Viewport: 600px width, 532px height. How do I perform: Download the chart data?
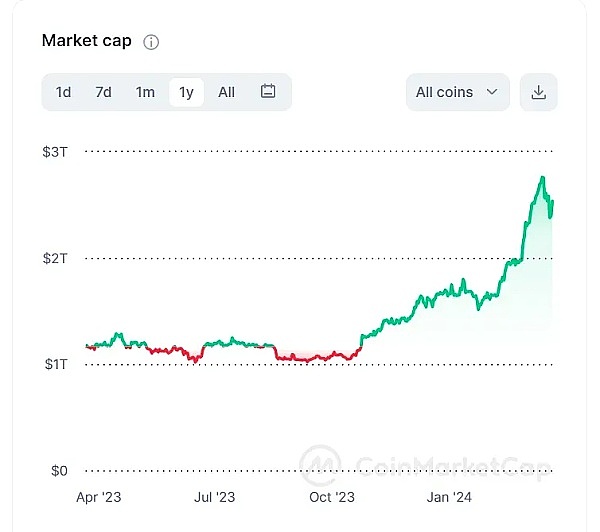point(539,92)
